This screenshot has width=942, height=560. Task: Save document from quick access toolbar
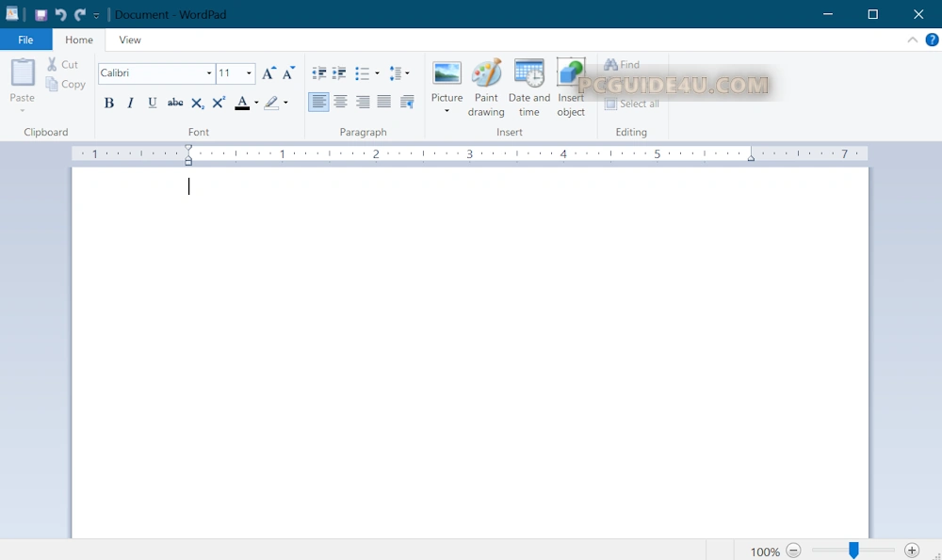click(x=41, y=15)
